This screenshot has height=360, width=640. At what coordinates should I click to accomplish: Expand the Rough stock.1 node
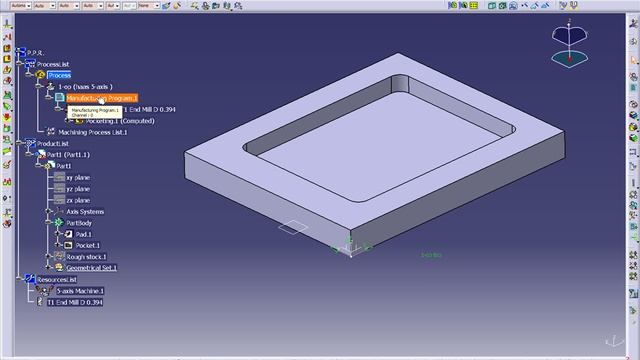point(48,256)
